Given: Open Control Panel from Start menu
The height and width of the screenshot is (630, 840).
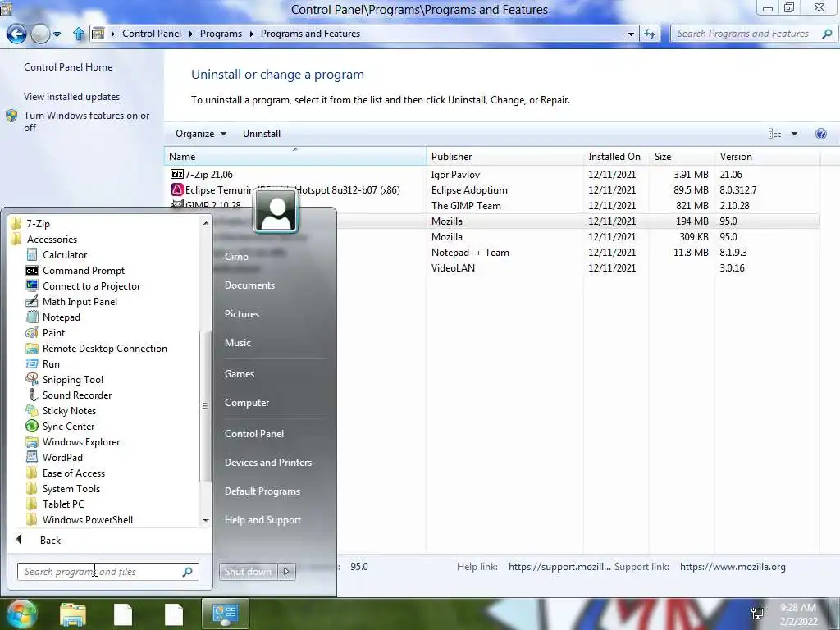Looking at the screenshot, I should pos(254,434).
